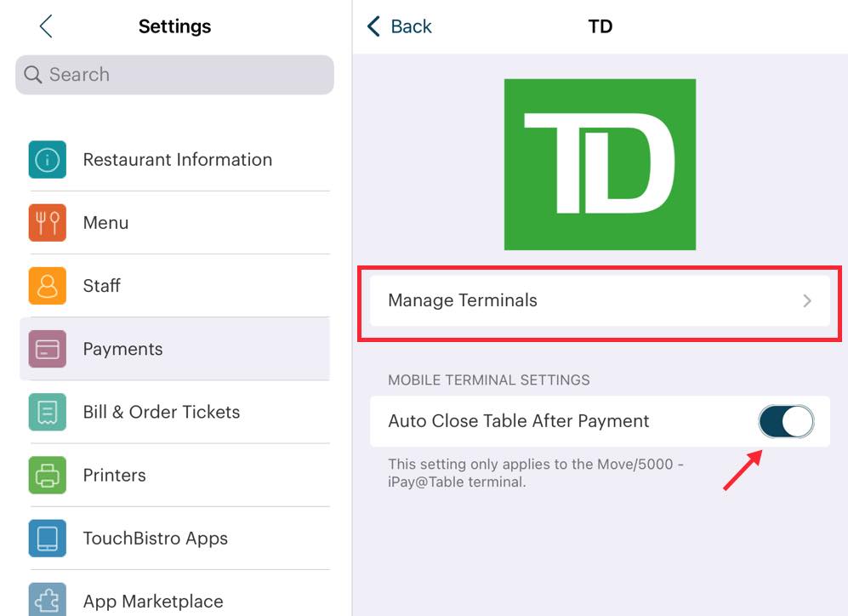Viewport: 848px width, 616px height.
Task: Click the TD bank logo
Action: pos(600,164)
